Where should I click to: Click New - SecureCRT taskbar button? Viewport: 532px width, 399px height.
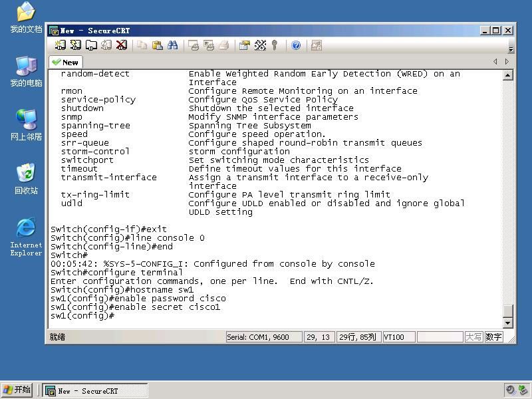(x=95, y=390)
